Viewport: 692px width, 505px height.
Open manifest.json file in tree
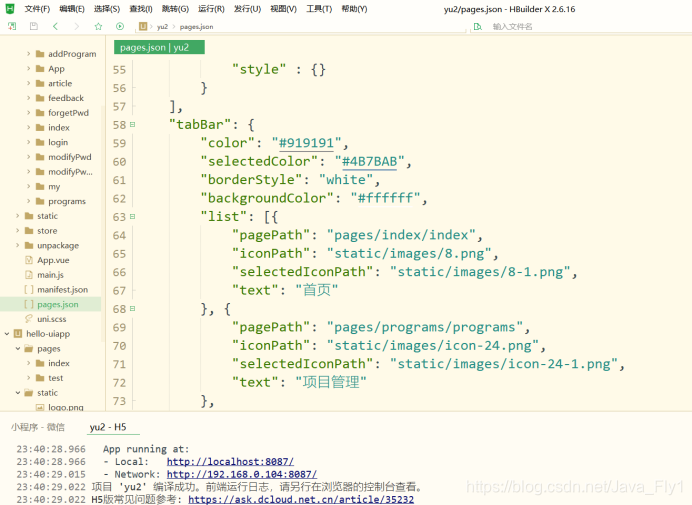62,290
